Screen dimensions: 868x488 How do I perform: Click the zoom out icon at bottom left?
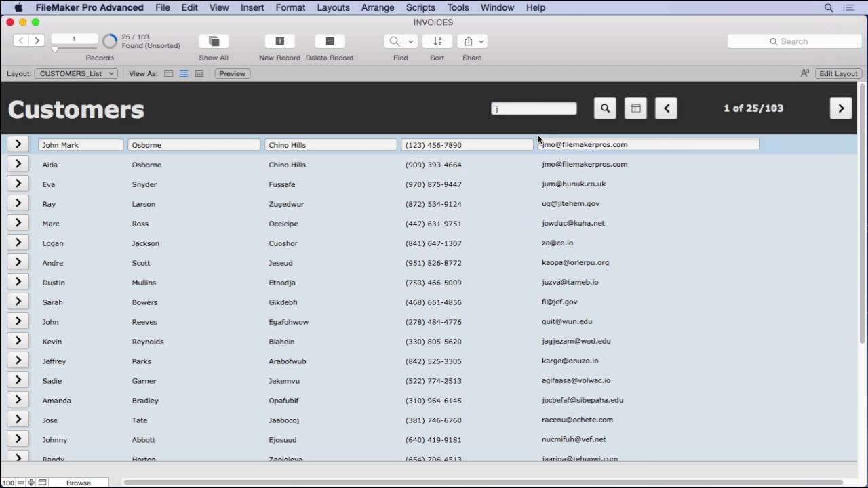pos(21,483)
